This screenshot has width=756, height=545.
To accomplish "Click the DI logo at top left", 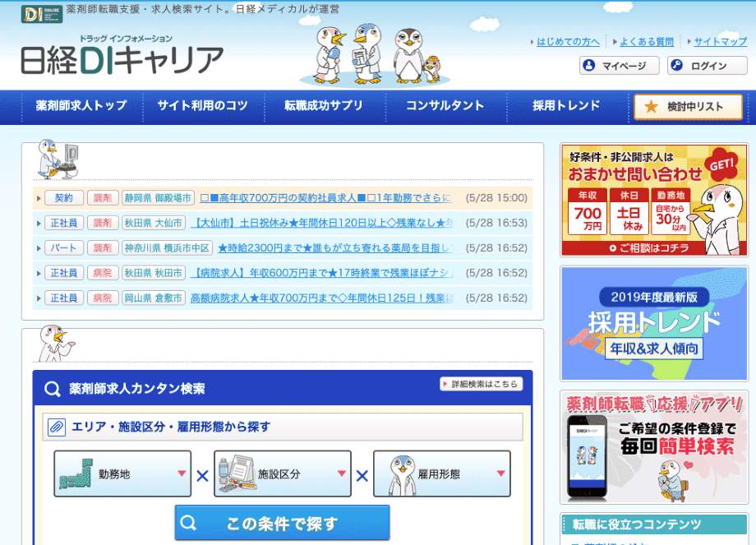I will click(41, 14).
